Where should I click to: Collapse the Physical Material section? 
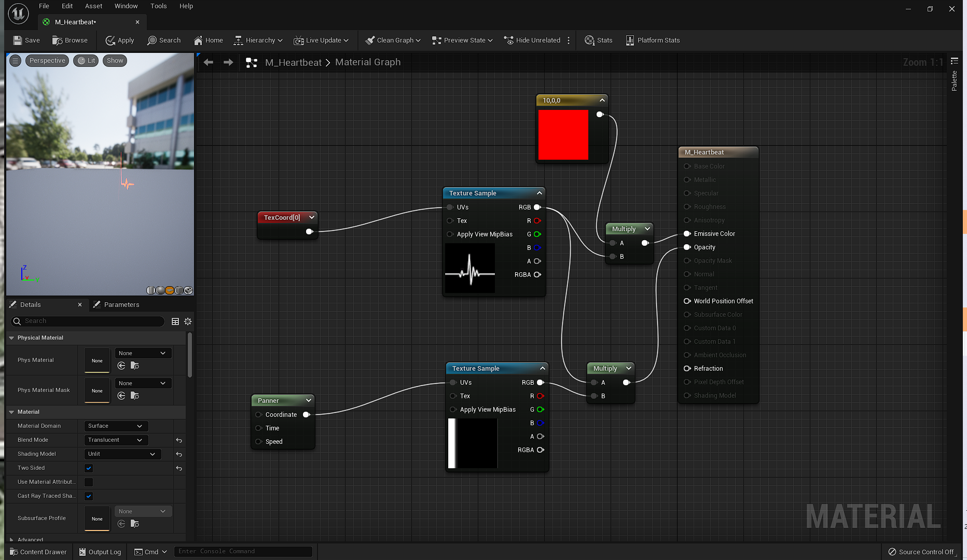(11, 338)
